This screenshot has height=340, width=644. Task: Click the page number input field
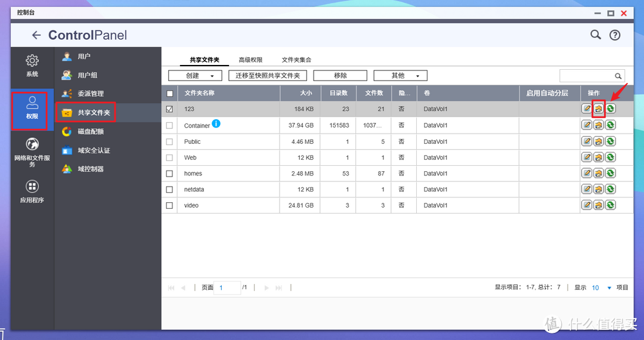pyautogui.click(x=227, y=288)
